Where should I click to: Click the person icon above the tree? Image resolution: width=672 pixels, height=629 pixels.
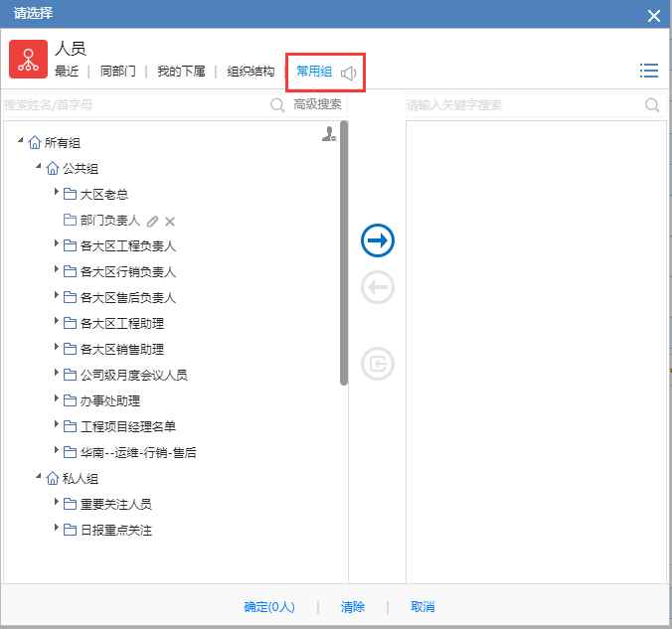tap(329, 135)
